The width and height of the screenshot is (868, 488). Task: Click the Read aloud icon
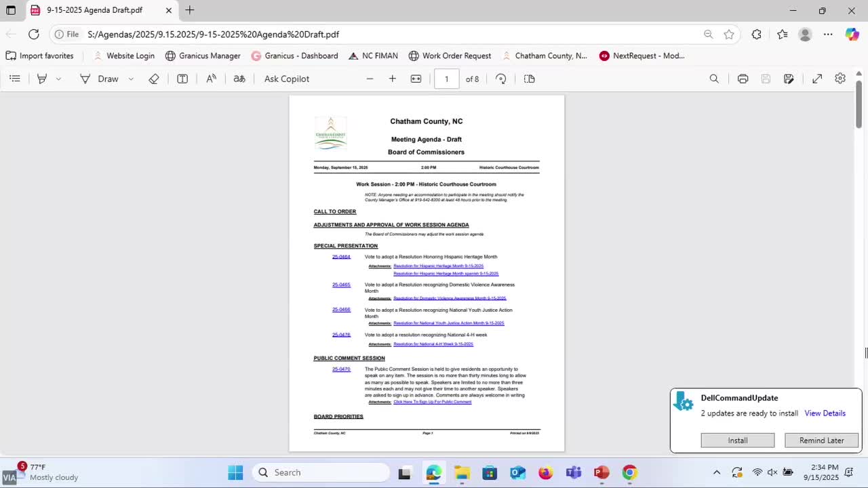point(212,79)
